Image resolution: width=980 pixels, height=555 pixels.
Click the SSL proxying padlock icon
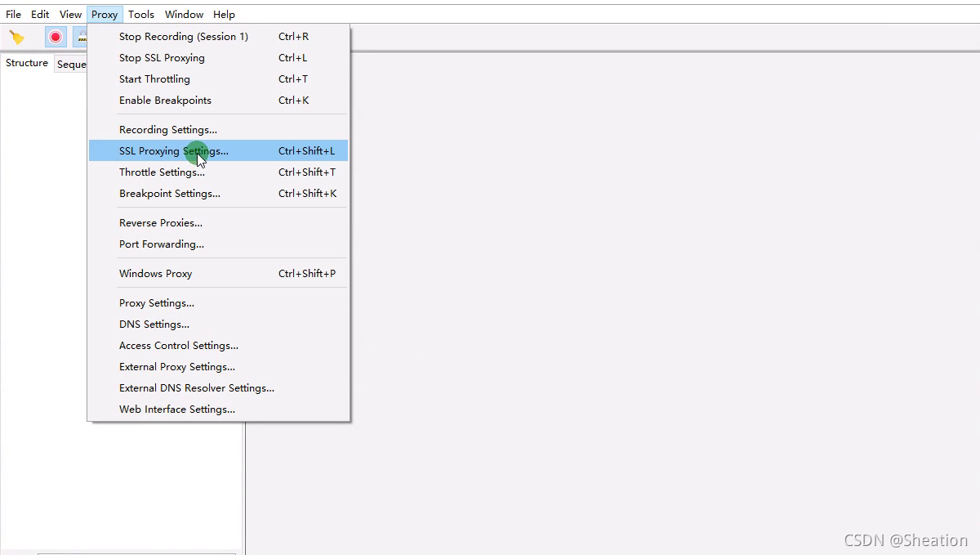[80, 37]
